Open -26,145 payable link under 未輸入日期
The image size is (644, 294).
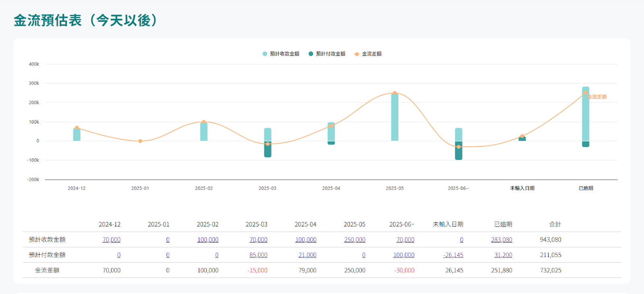point(453,255)
